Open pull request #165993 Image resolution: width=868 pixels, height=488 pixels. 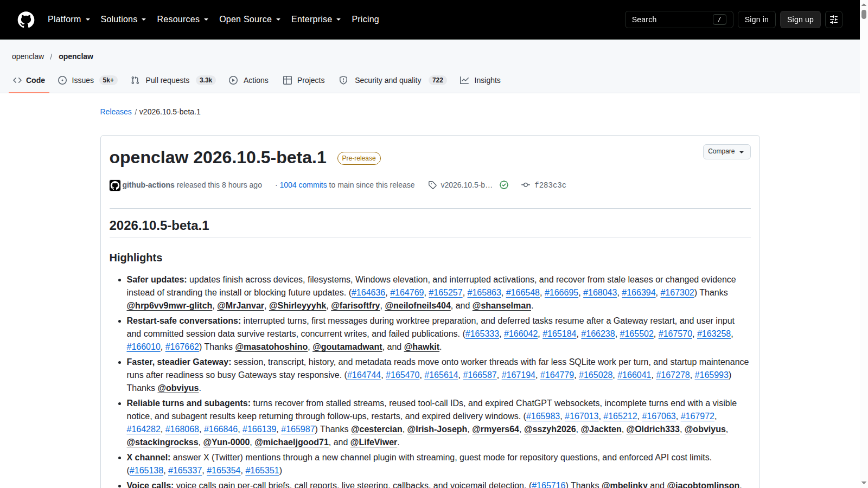tap(712, 375)
